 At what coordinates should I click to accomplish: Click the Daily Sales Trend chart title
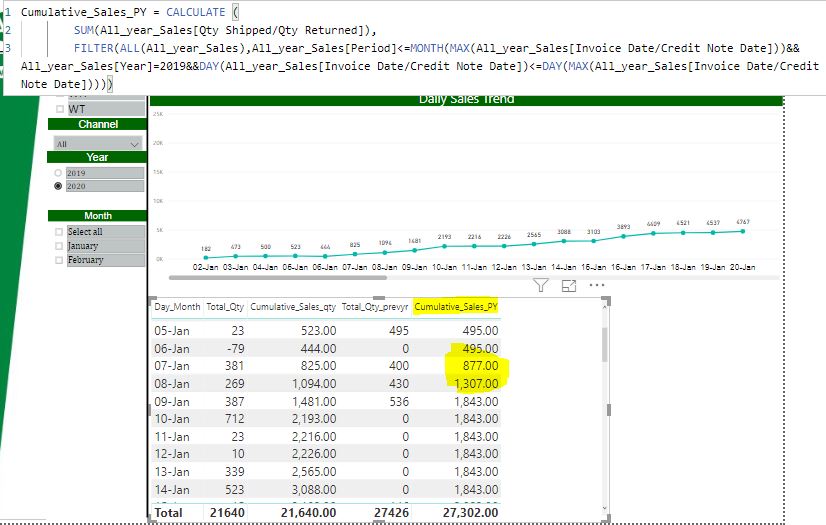tap(466, 99)
